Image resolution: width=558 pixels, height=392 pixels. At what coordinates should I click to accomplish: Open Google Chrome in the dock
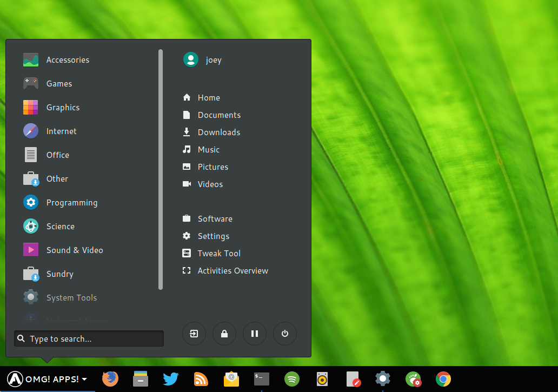tap(443, 379)
